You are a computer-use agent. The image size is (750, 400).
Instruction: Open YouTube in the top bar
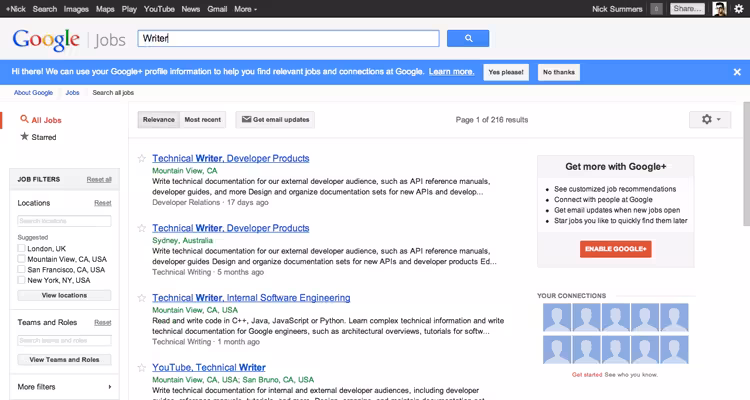159,9
